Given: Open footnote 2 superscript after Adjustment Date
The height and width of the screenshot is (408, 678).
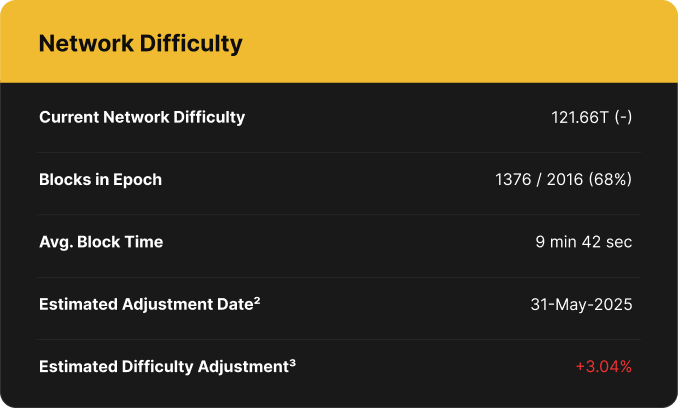Looking at the screenshot, I should (x=257, y=300).
